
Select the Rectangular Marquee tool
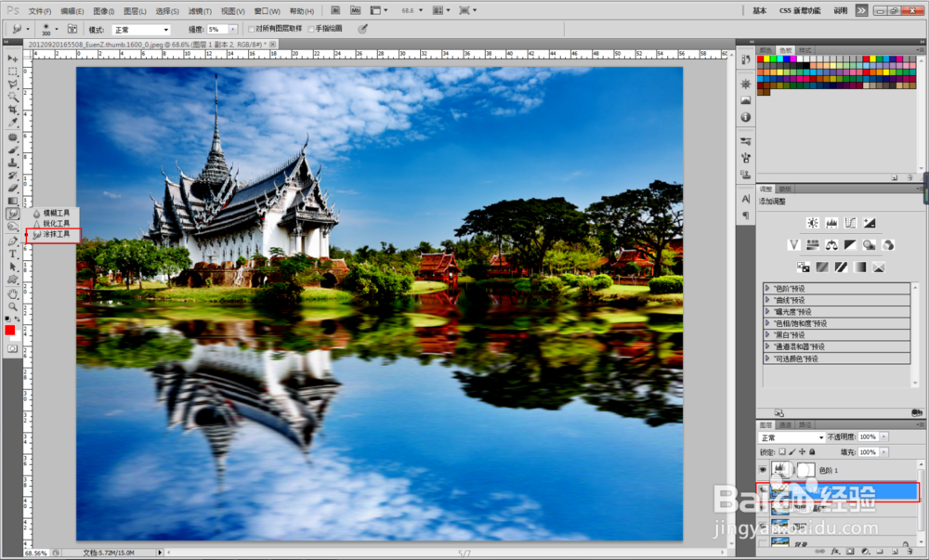click(x=12, y=71)
